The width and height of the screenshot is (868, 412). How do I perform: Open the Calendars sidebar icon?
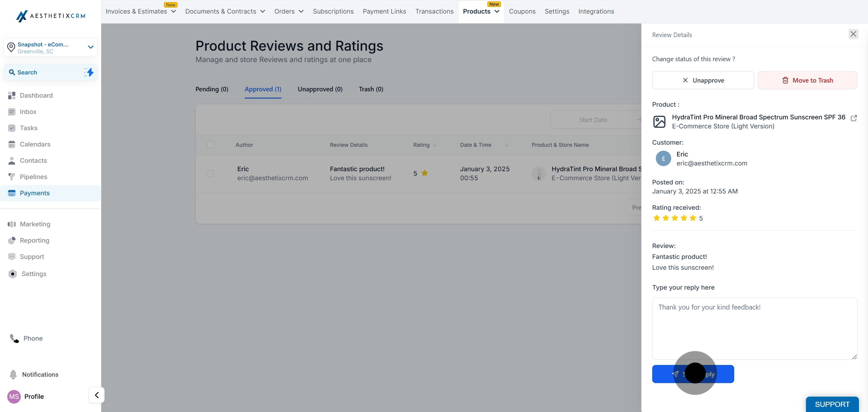click(12, 144)
